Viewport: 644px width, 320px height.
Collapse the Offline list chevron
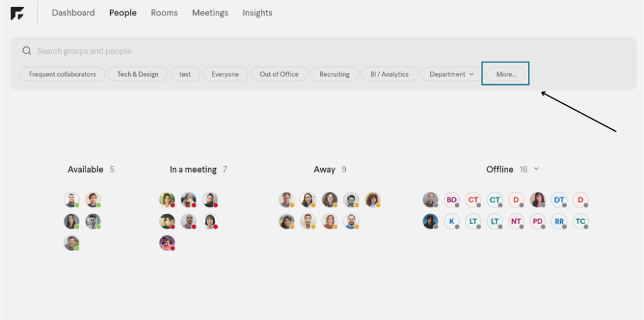(536, 169)
